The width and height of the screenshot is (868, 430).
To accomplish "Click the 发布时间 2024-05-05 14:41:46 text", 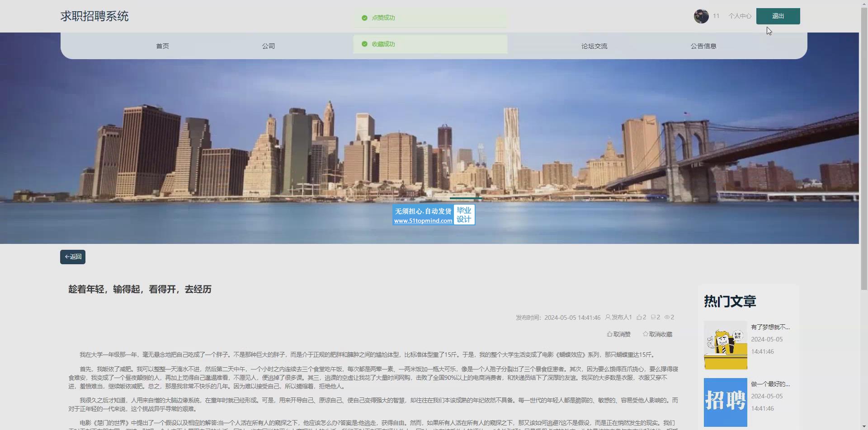I will coord(558,318).
